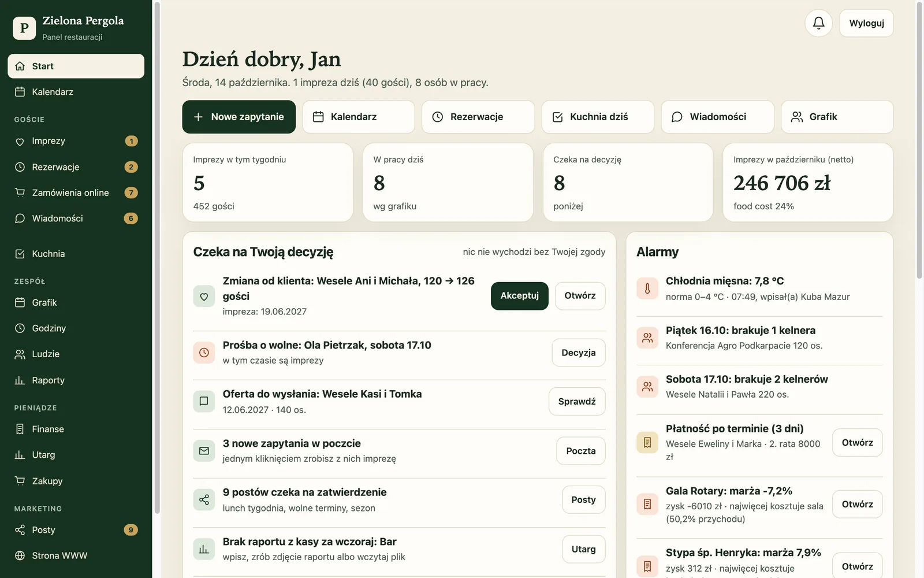Click the main page vertical scrollbar
This screenshot has height=578, width=924.
click(x=920, y=140)
